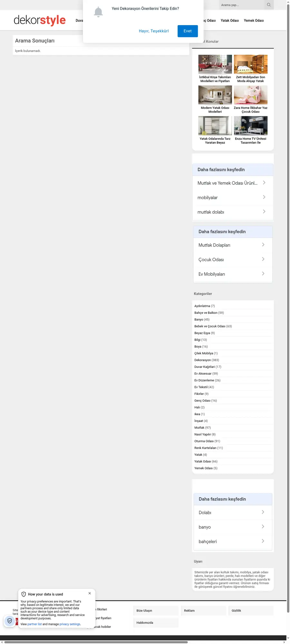The width and height of the screenshot is (290, 644).
Task: Decline with 'Hayır, Teşekkürl' button
Action: (154, 31)
